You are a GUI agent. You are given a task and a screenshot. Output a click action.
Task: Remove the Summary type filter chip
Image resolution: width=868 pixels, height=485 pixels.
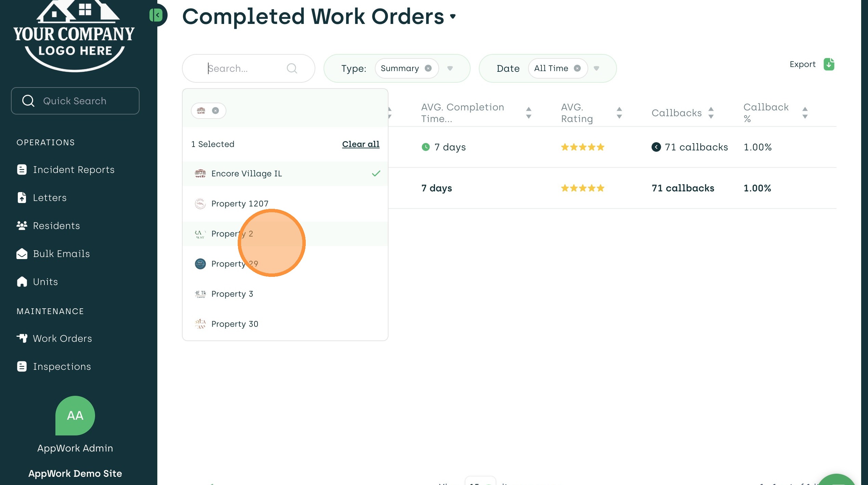pyautogui.click(x=428, y=68)
